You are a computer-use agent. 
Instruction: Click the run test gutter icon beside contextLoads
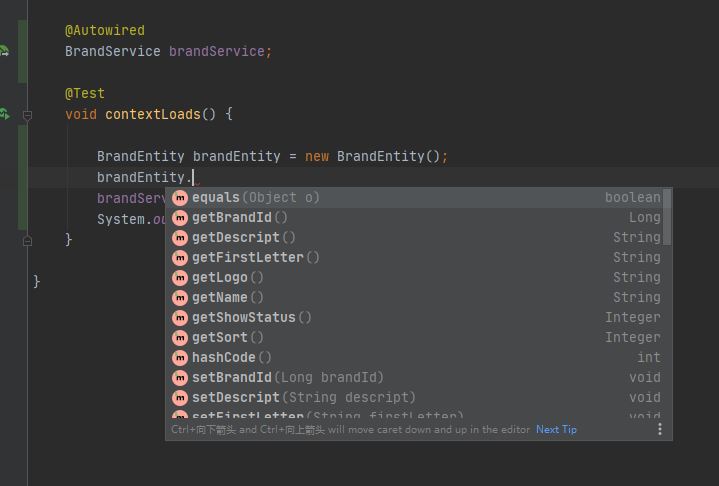point(4,114)
